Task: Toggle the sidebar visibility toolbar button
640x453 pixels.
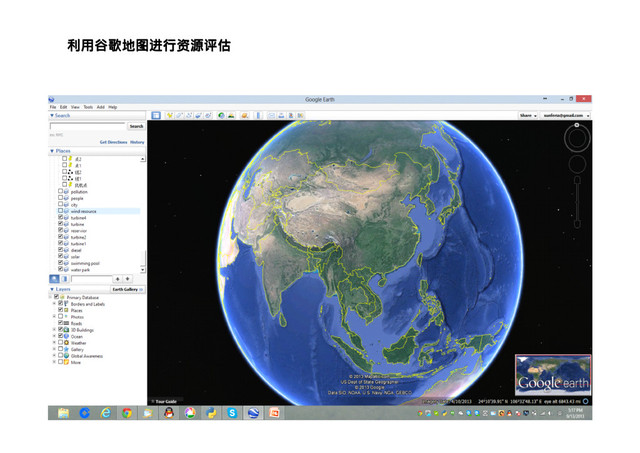Action: tap(156, 115)
